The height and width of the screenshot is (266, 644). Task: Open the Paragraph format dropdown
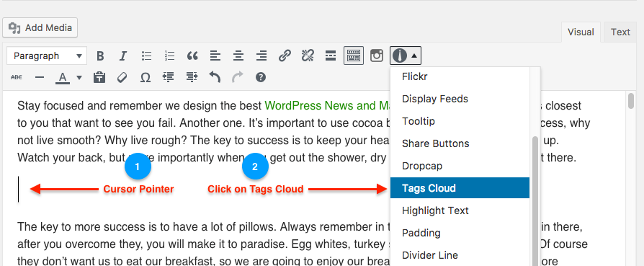tap(47, 56)
